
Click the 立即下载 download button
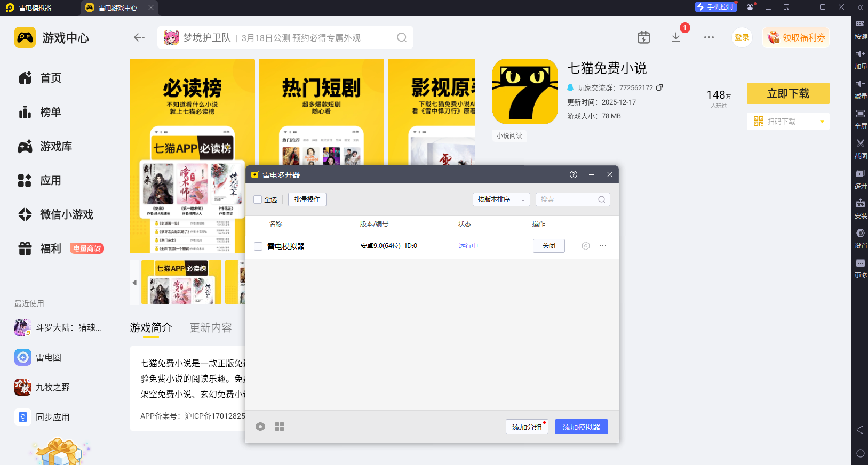pos(787,93)
